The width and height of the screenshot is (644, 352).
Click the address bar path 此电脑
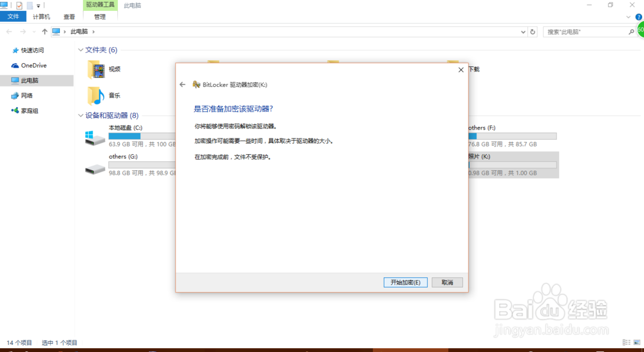click(79, 32)
